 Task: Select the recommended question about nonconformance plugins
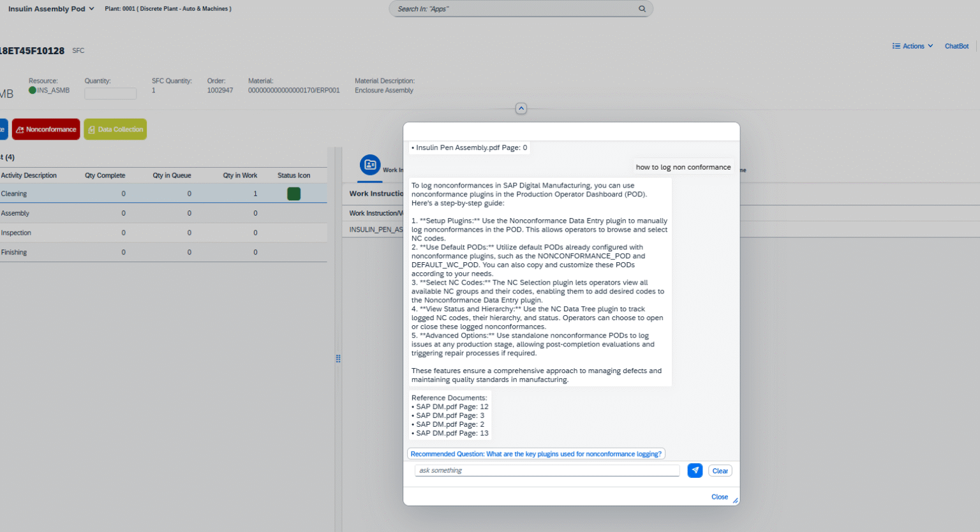[x=536, y=454]
